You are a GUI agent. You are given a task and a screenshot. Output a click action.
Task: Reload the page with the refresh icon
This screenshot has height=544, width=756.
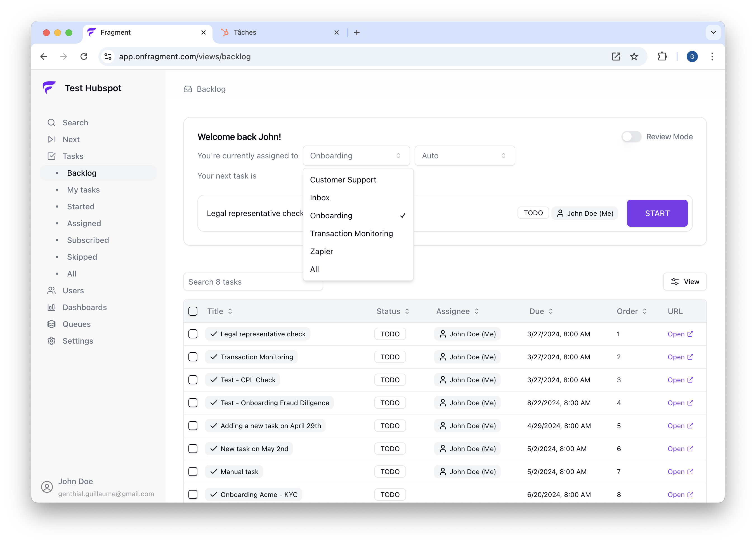point(84,56)
